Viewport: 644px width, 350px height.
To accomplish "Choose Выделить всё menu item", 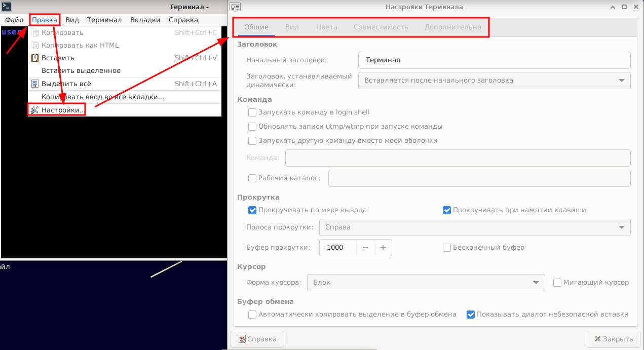I will 125,84.
